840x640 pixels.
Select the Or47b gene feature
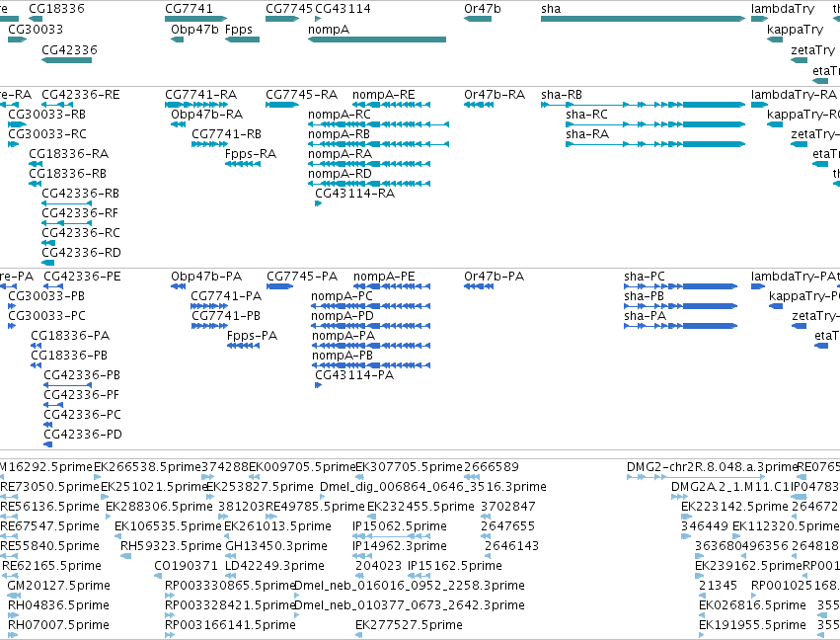(478, 19)
